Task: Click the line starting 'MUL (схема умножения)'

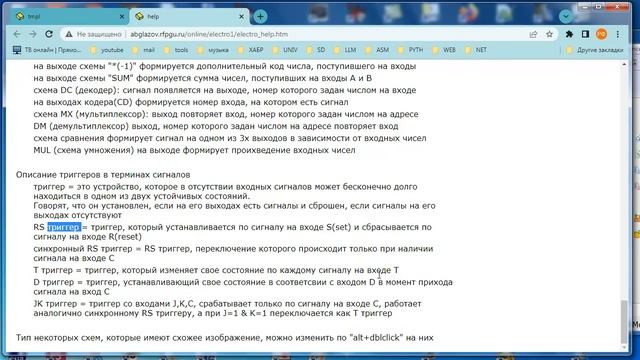Action: pos(194,150)
